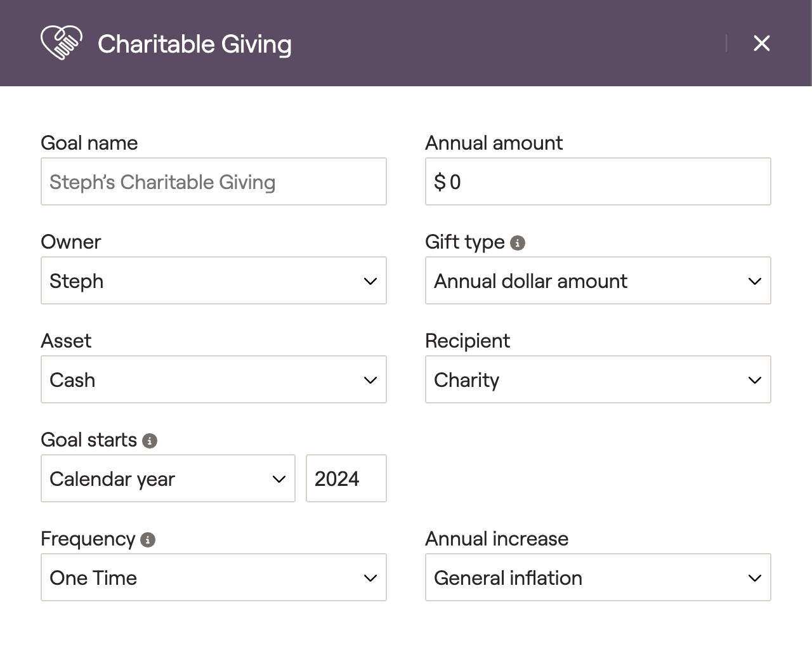Open the Recipient dropdown showing Charity
812x647 pixels.
tap(598, 379)
